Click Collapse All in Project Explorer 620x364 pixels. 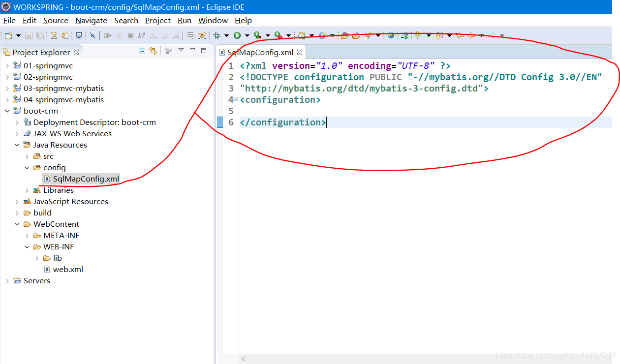coord(142,51)
